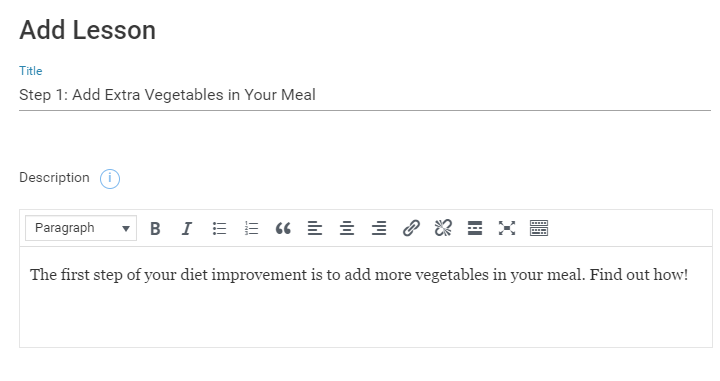720x381 pixels.
Task: Open the distraction-free fullscreen editor mode
Action: click(x=507, y=228)
